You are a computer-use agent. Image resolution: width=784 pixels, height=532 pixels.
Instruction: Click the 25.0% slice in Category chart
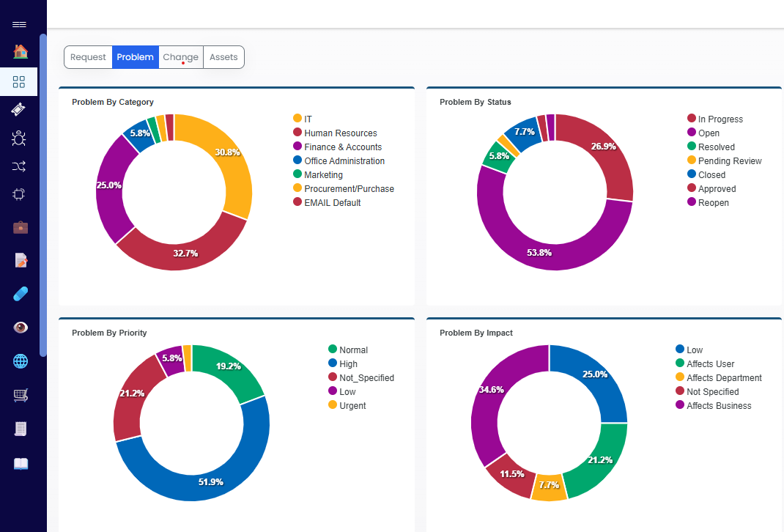pos(109,185)
